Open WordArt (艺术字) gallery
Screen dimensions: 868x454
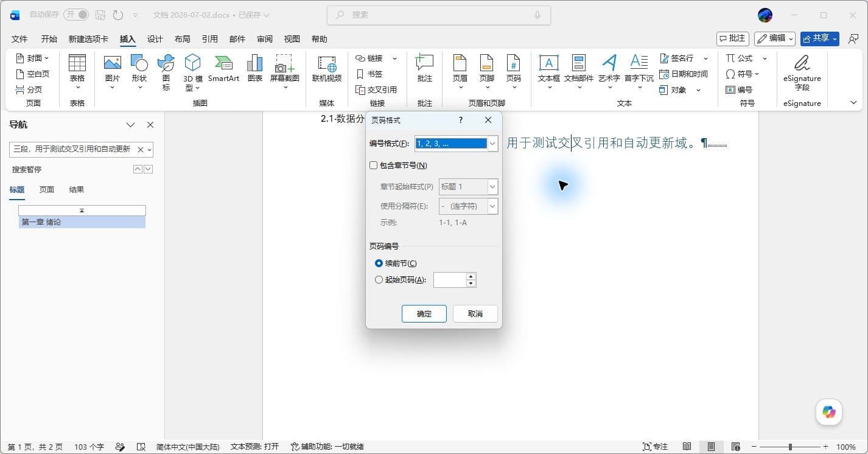[x=609, y=72]
